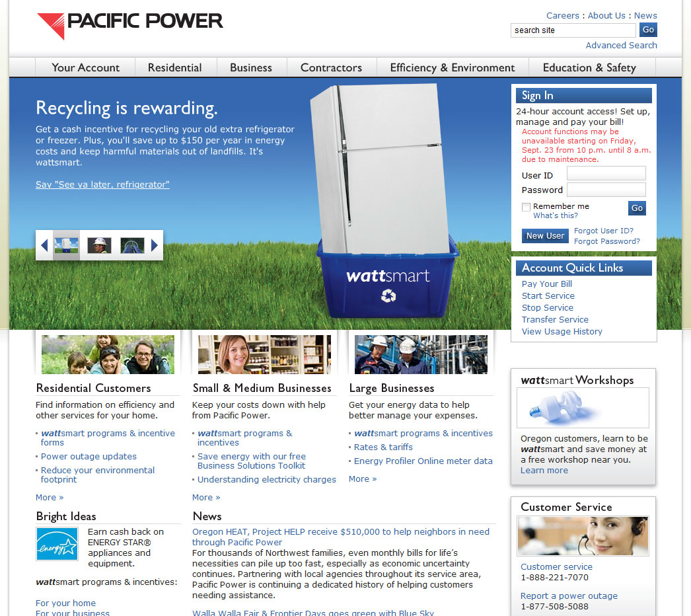This screenshot has width=691, height=616.
Task: Click the sign-in Go button
Action: click(637, 208)
